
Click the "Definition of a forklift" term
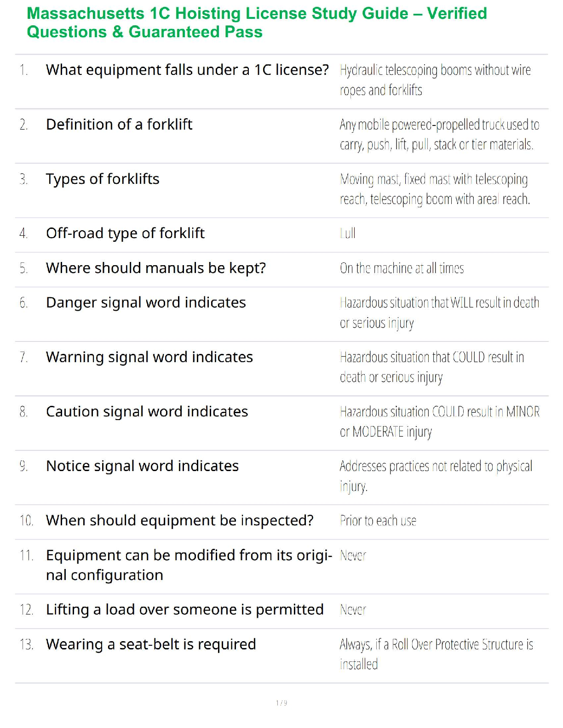[119, 125]
